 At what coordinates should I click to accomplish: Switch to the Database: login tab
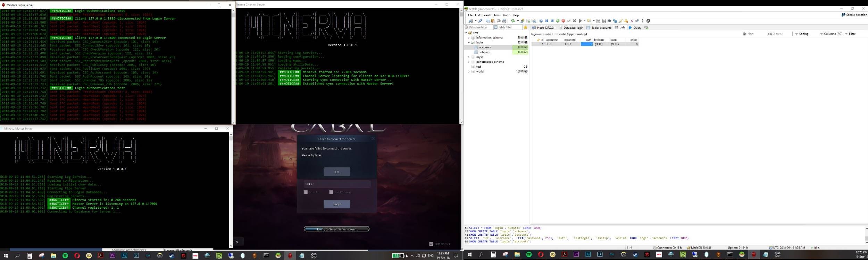(x=571, y=28)
